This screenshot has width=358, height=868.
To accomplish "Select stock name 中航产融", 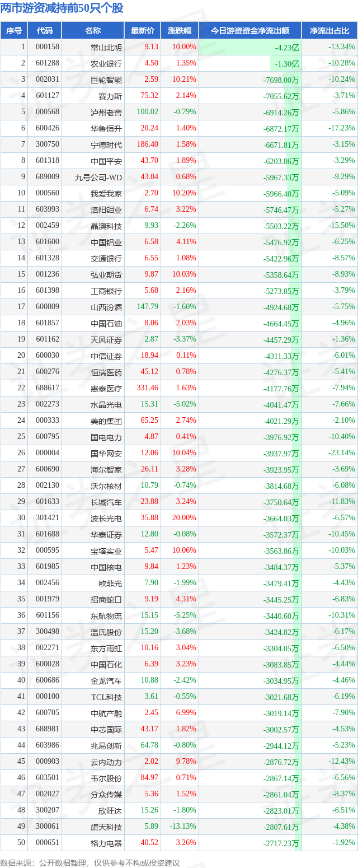I will click(x=106, y=713).
